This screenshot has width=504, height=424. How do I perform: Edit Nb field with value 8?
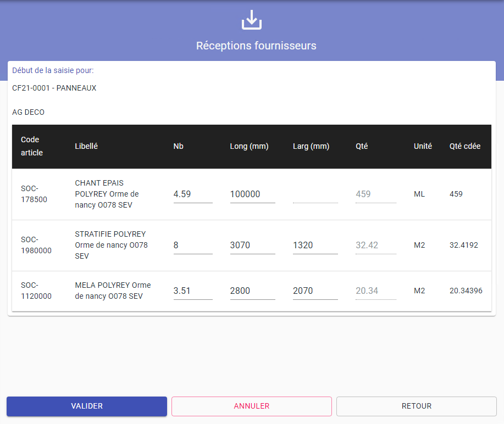pyautogui.click(x=192, y=246)
